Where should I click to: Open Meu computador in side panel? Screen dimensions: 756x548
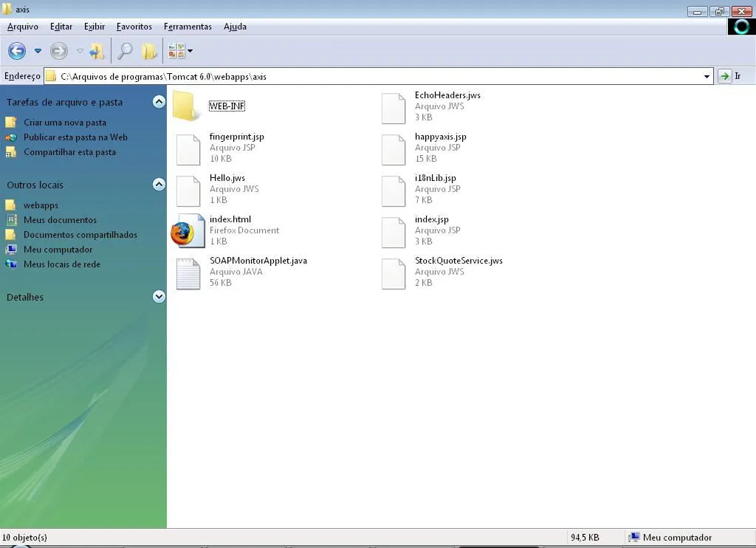pos(58,250)
